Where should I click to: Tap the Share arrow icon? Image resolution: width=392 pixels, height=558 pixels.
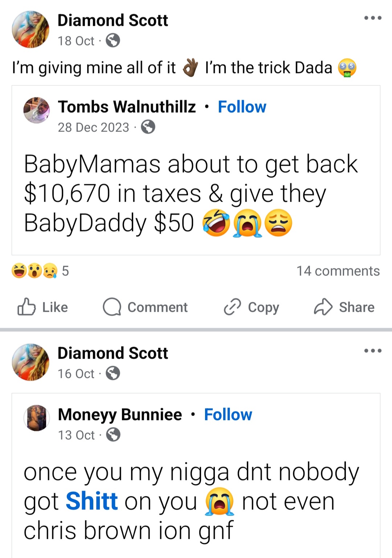[323, 307]
